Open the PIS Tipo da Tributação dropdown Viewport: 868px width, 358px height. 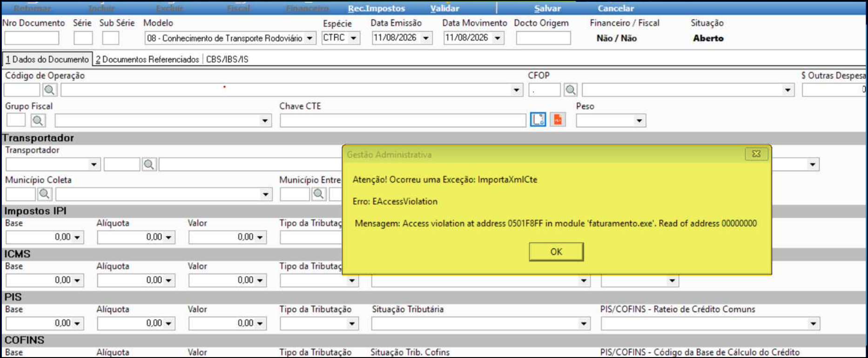352,324
